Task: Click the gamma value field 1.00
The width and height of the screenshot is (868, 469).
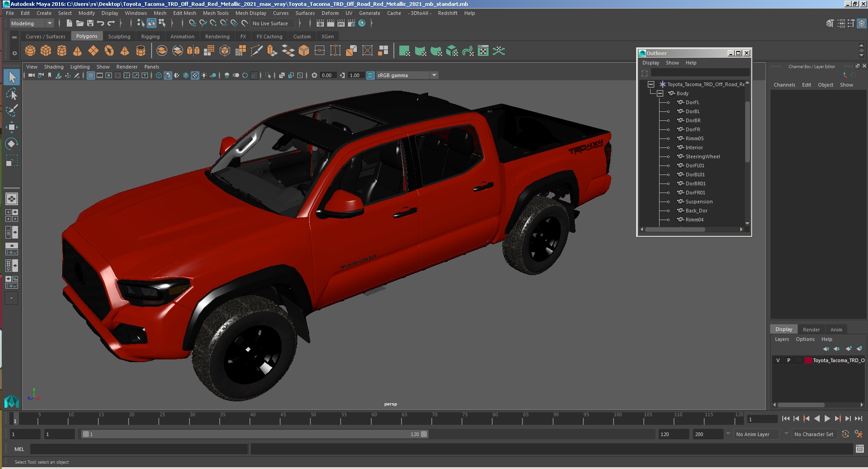Action: tap(355, 75)
